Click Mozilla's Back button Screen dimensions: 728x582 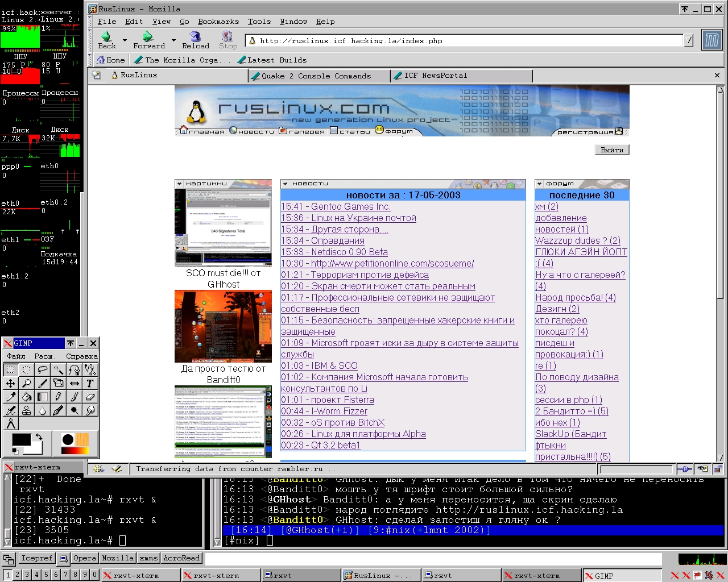point(107,40)
